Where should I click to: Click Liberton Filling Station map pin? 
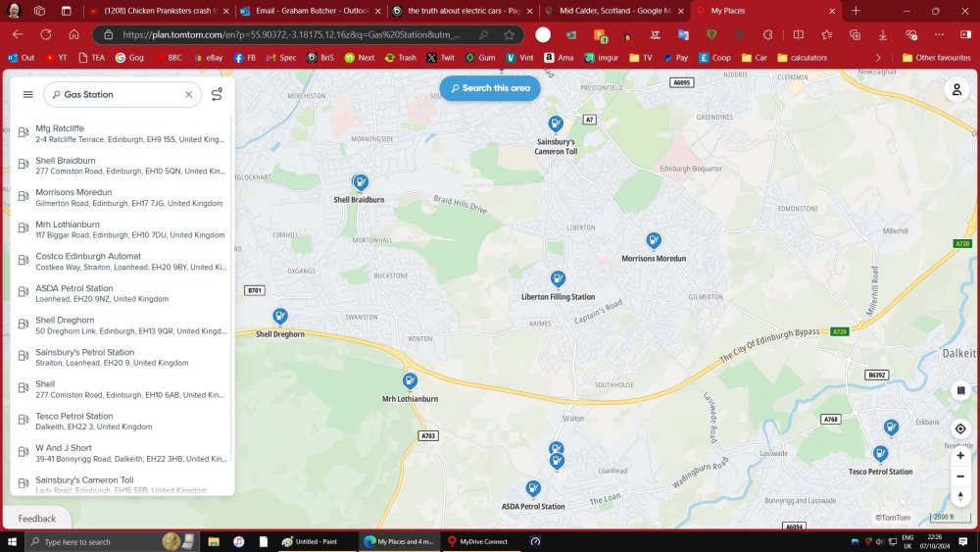(558, 278)
